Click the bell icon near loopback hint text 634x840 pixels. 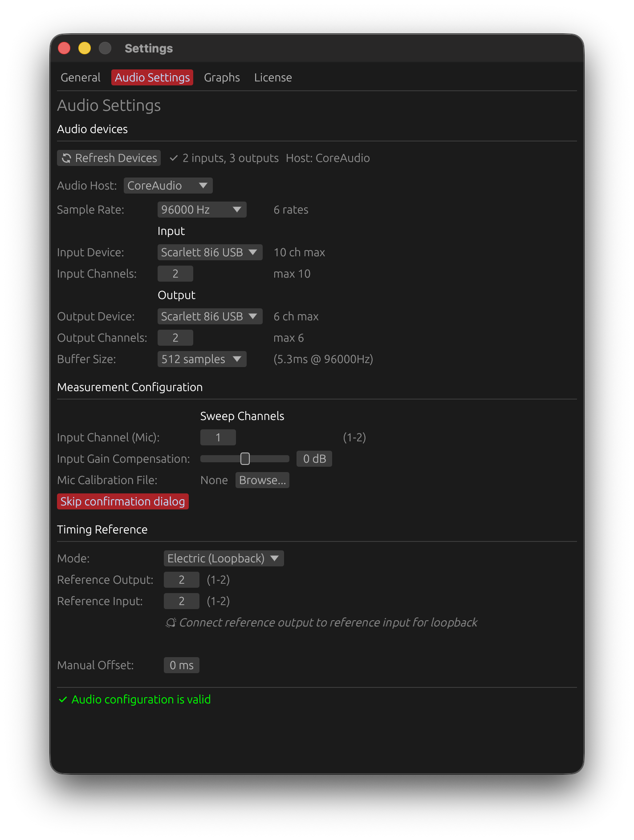click(171, 623)
